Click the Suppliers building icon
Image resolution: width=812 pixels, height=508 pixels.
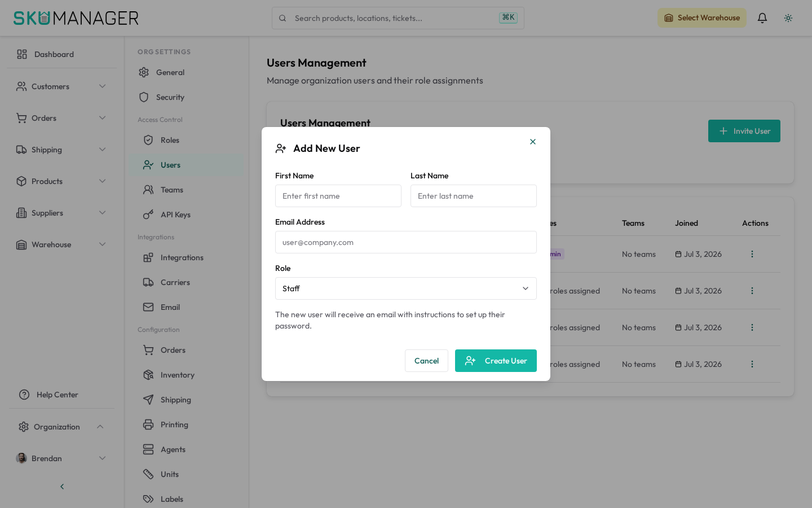point(21,213)
